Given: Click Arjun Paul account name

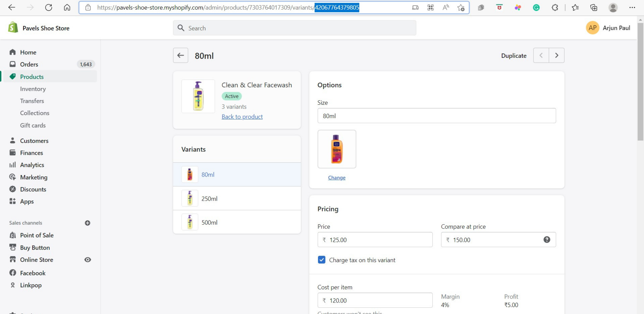Looking at the screenshot, I should coord(616,28).
